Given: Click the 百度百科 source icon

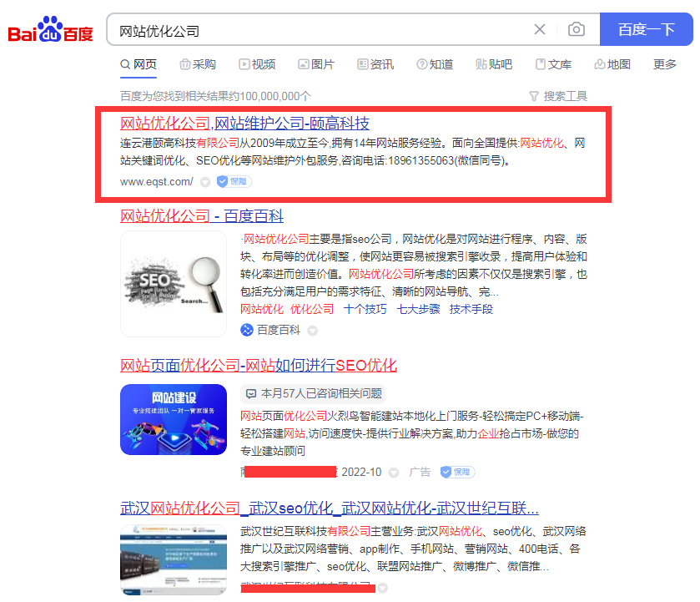Looking at the screenshot, I should pos(247,331).
